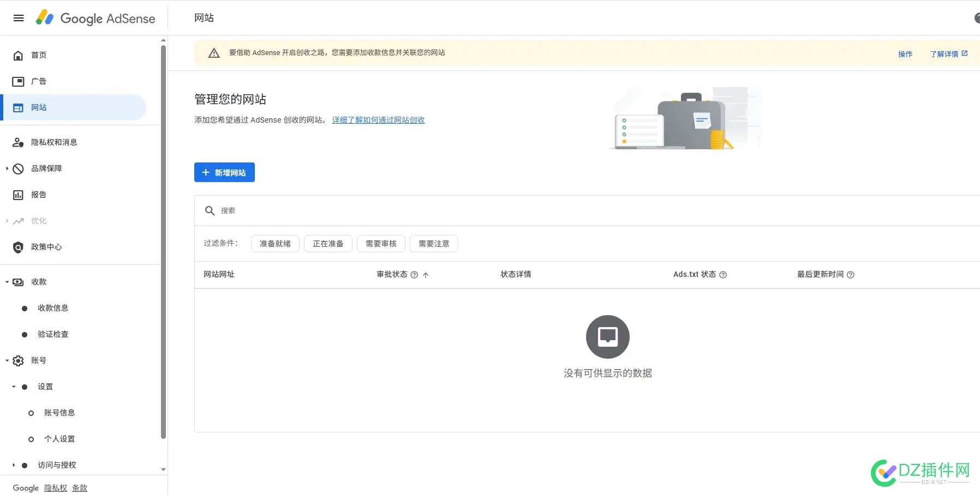Open the 条款 footer link
Viewport: 980px width, 495px height.
(x=80, y=488)
